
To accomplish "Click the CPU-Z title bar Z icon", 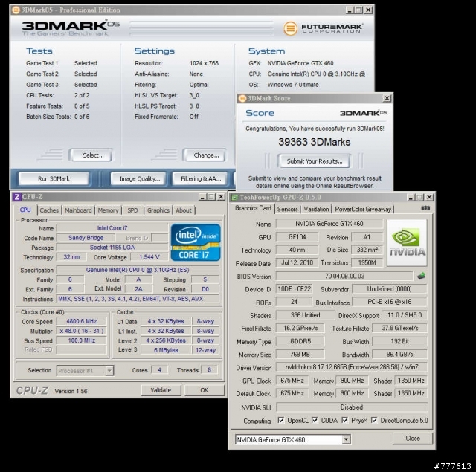I will point(17,197).
